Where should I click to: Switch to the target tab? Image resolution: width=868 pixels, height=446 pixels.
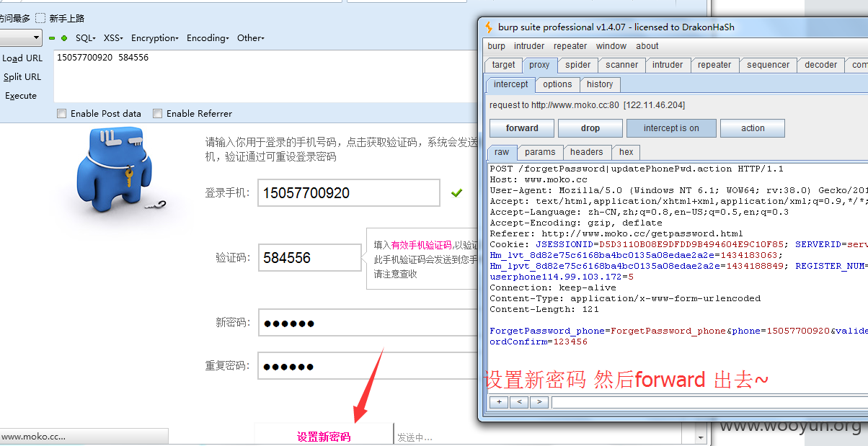click(503, 65)
